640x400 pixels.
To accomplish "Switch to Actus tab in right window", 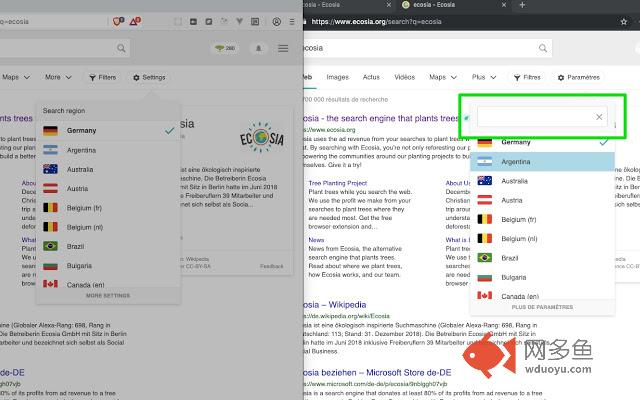I will coord(371,77).
